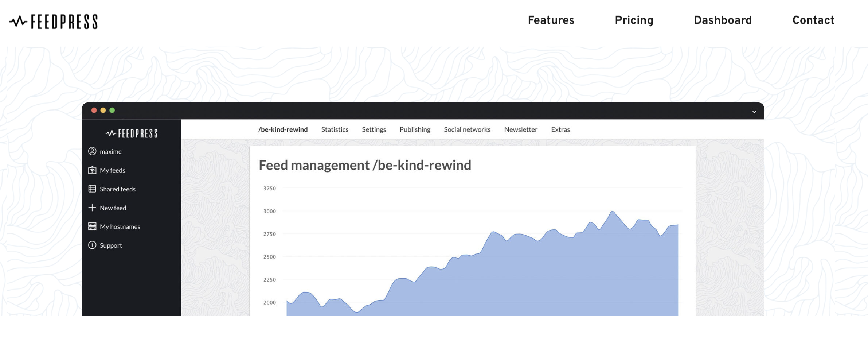This screenshot has height=337, width=868.
Task: Open the Features page link
Action: pos(551,20)
